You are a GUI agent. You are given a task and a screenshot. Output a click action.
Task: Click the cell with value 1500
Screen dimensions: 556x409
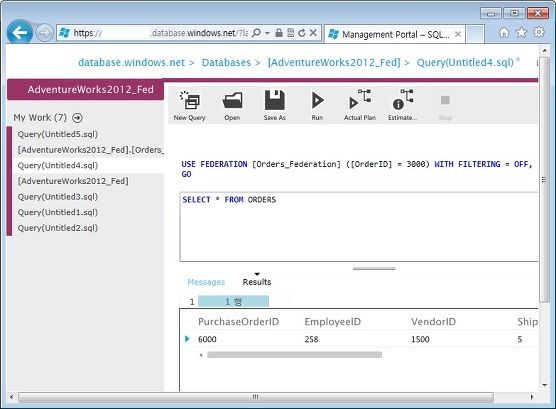[420, 339]
